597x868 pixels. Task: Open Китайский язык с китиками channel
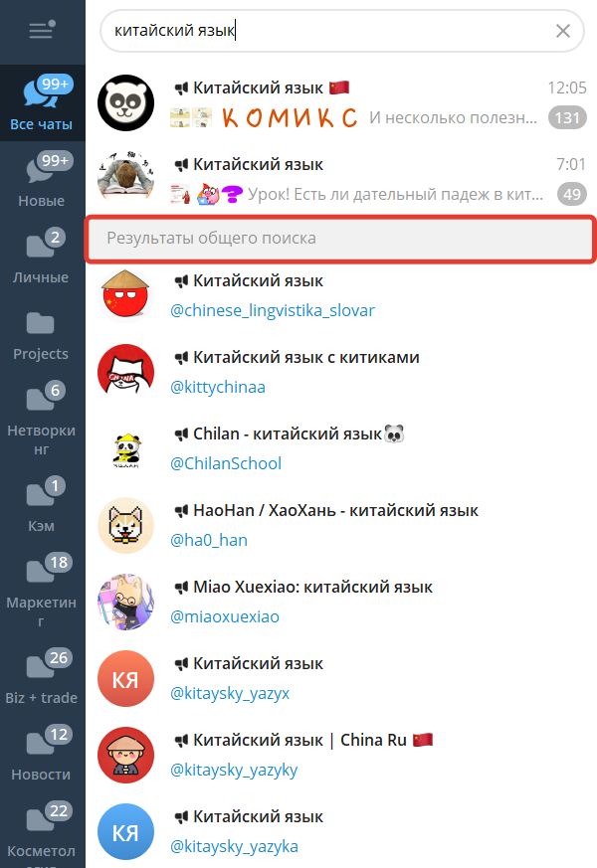click(341, 372)
